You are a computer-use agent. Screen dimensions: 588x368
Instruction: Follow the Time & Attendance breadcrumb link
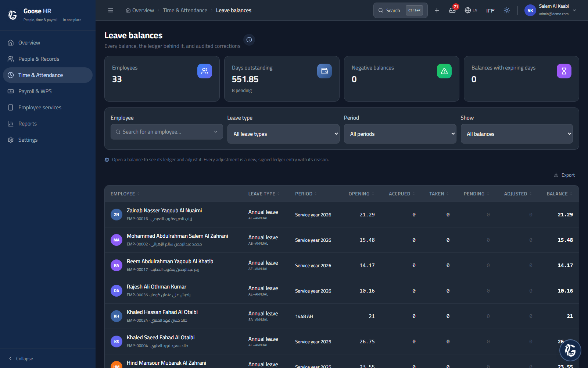[x=185, y=10]
